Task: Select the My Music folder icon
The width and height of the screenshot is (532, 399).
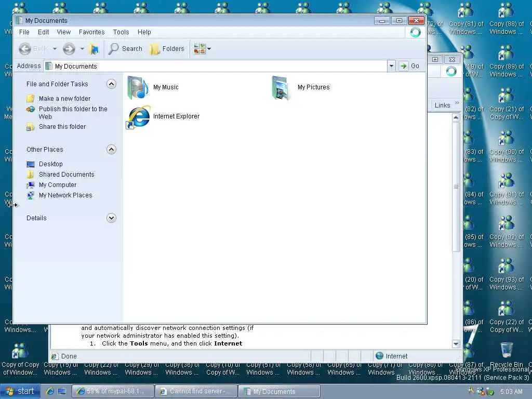Action: [x=137, y=87]
